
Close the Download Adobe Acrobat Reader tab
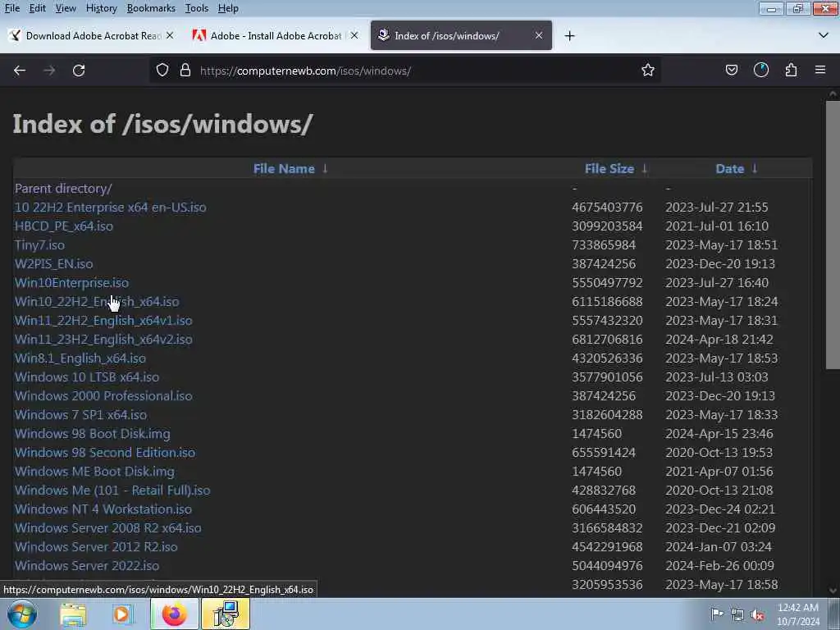pos(170,35)
